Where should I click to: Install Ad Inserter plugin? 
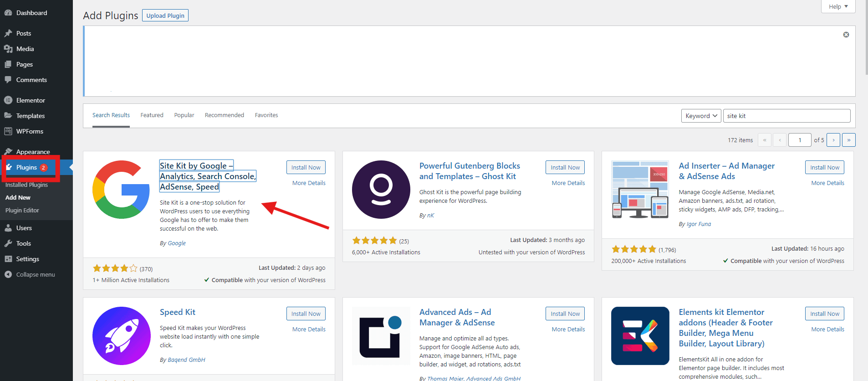point(825,167)
